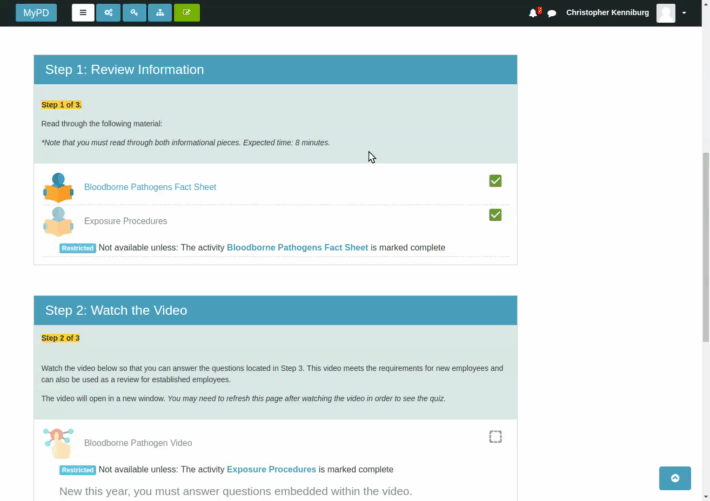Open the Bloodborne Pathogens Fact Sheet link

pos(150,187)
